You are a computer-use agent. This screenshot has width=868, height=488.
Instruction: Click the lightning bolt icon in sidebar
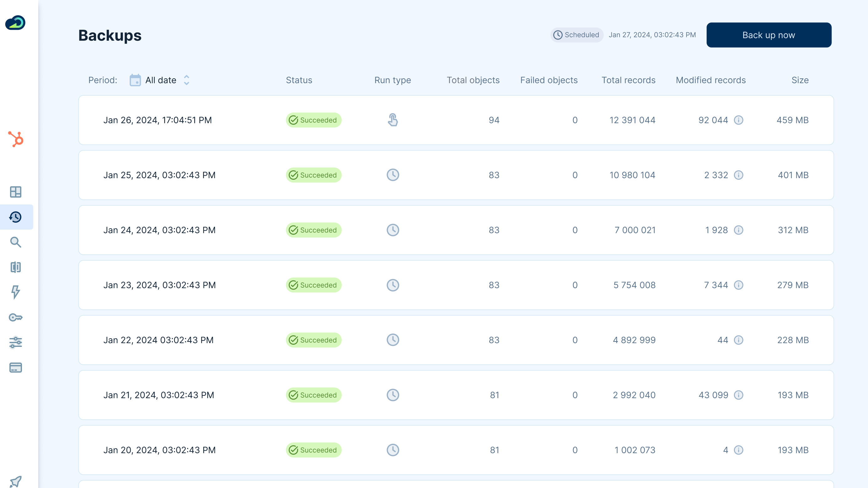pos(16,292)
